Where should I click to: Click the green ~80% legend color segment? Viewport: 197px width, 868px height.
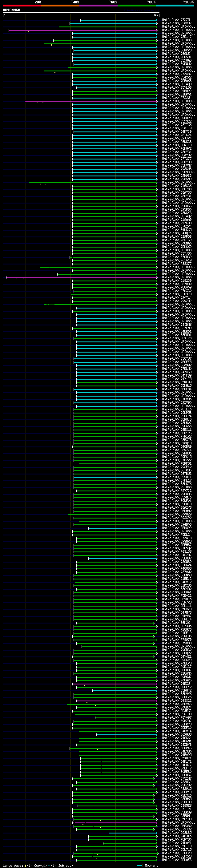(137, 6)
